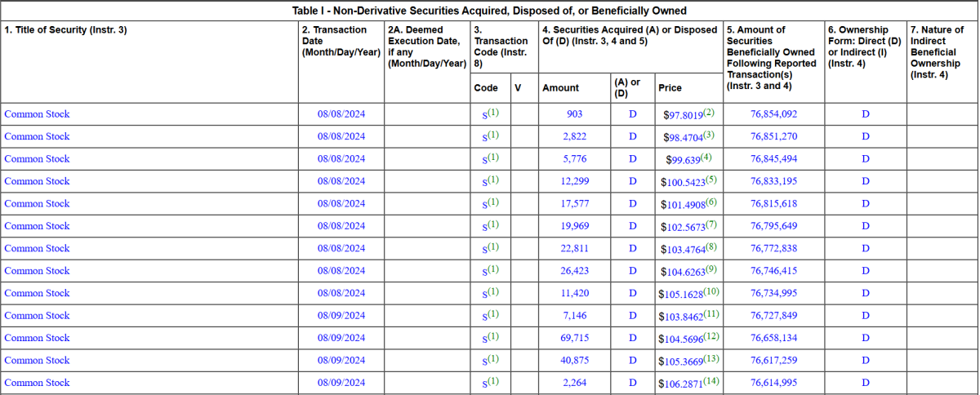
Task: Click footnote (9) after $104.6263
Action: 712,269
